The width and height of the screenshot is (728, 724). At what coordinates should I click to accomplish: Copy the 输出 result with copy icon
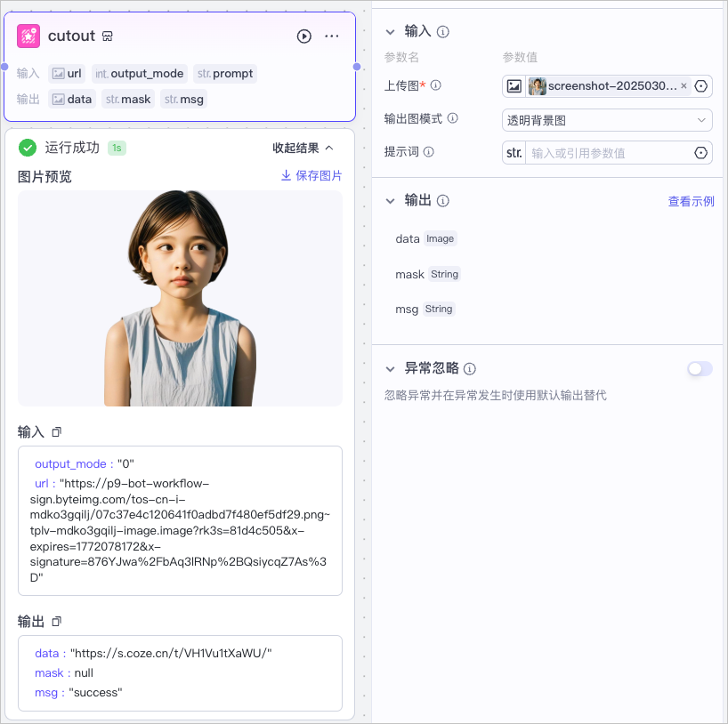pos(57,622)
